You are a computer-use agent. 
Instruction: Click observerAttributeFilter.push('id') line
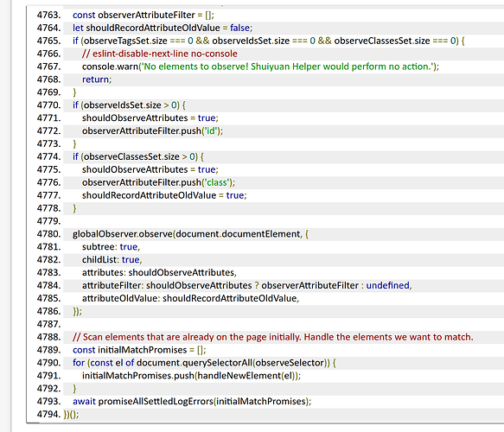tap(152, 130)
